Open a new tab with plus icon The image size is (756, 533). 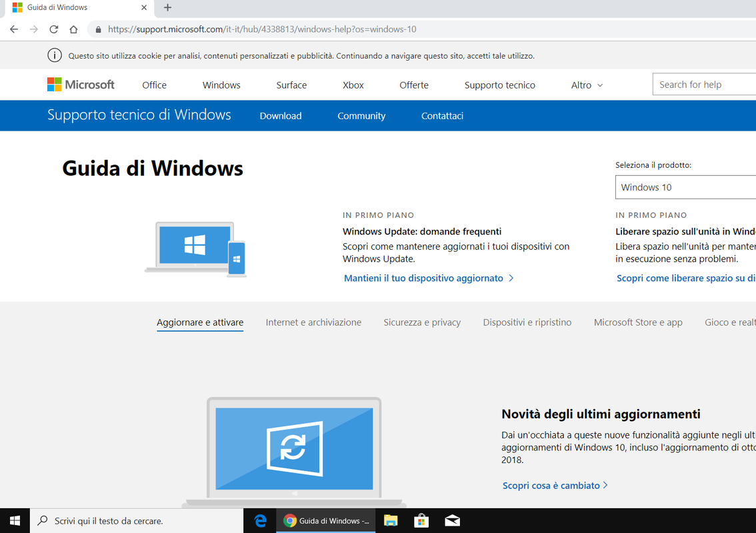(167, 7)
